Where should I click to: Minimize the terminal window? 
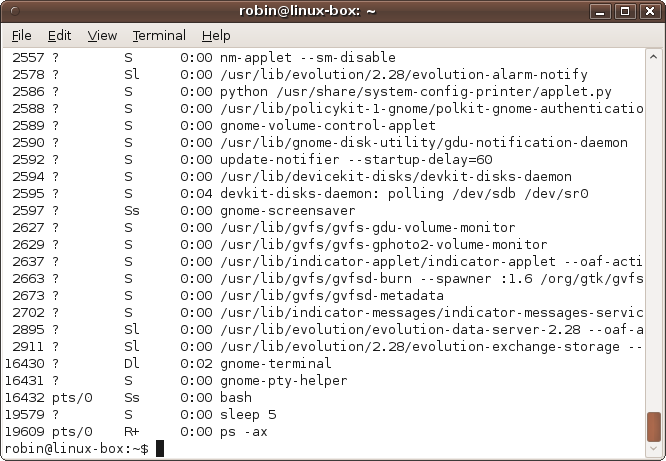tap(600, 11)
